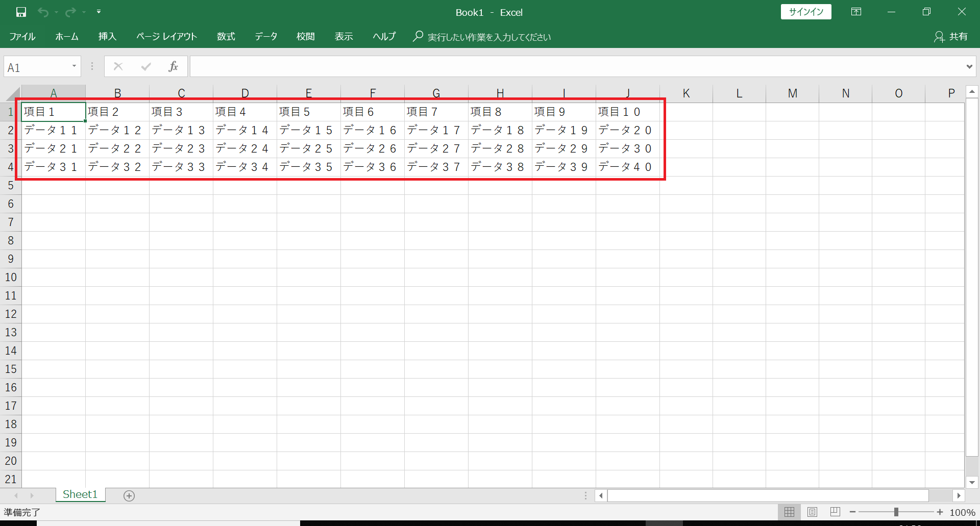Click the zoom slider handle
Viewport: 980px width, 526px height.
896,512
